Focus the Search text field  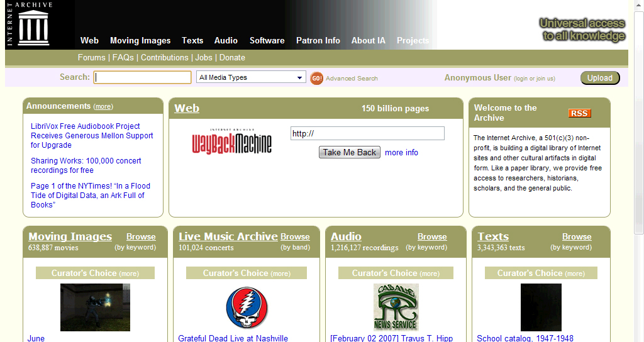tap(143, 77)
